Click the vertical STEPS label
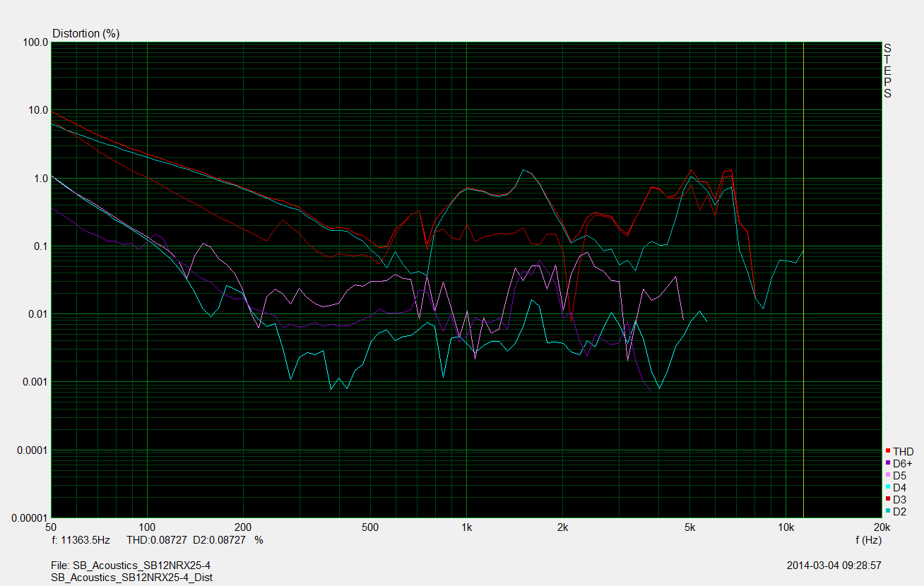Screen dimensions: 924x586 (887, 71)
